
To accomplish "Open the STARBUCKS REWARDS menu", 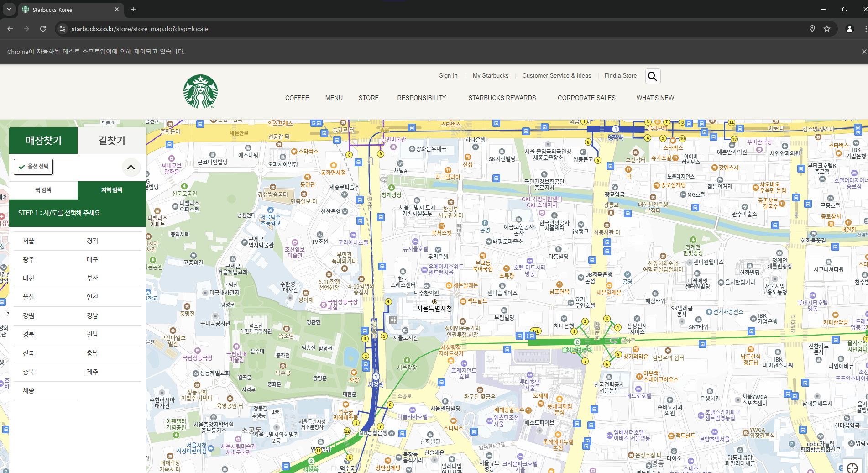I will pyautogui.click(x=502, y=98).
